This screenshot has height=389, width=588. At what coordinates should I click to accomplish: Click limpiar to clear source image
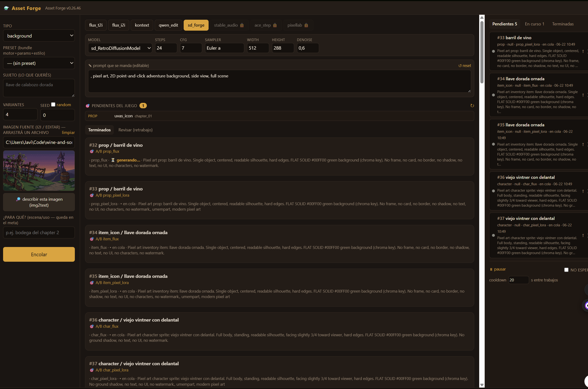click(x=68, y=133)
